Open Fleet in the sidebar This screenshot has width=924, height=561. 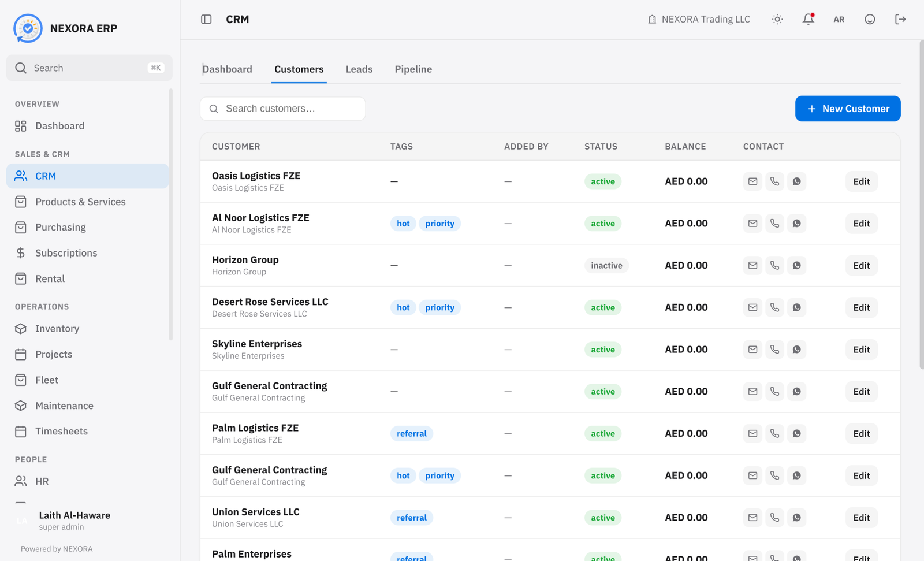88,380
